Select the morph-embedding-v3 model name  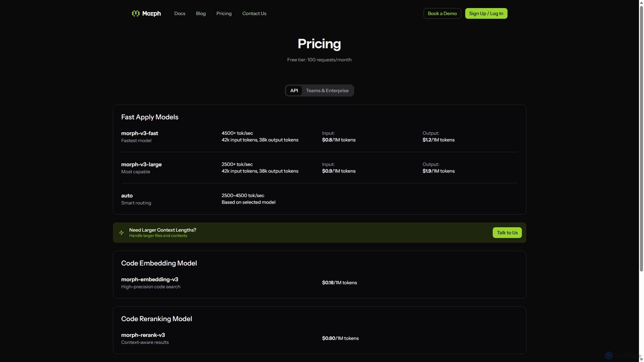coord(149,280)
